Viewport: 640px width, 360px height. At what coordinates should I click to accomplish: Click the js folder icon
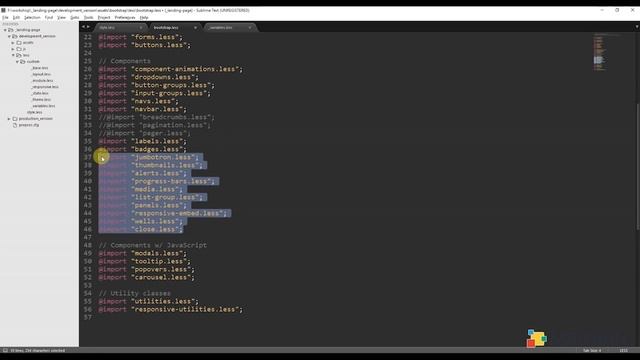point(19,49)
